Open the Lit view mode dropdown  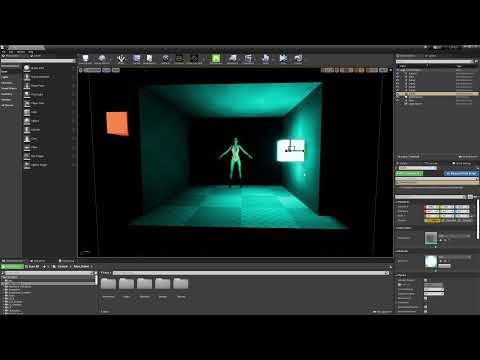106,70
